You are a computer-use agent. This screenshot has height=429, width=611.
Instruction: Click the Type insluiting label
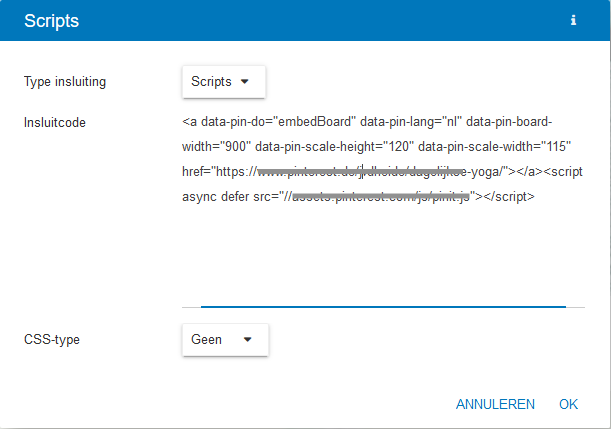tap(65, 82)
